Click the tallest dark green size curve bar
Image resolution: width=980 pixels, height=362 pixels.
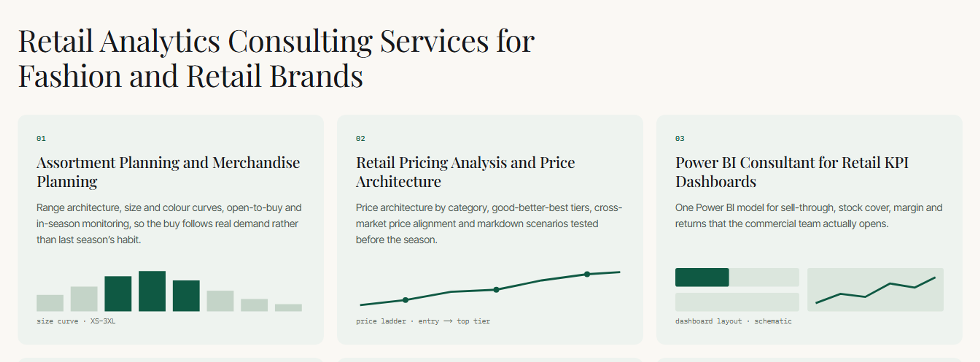[152, 291]
